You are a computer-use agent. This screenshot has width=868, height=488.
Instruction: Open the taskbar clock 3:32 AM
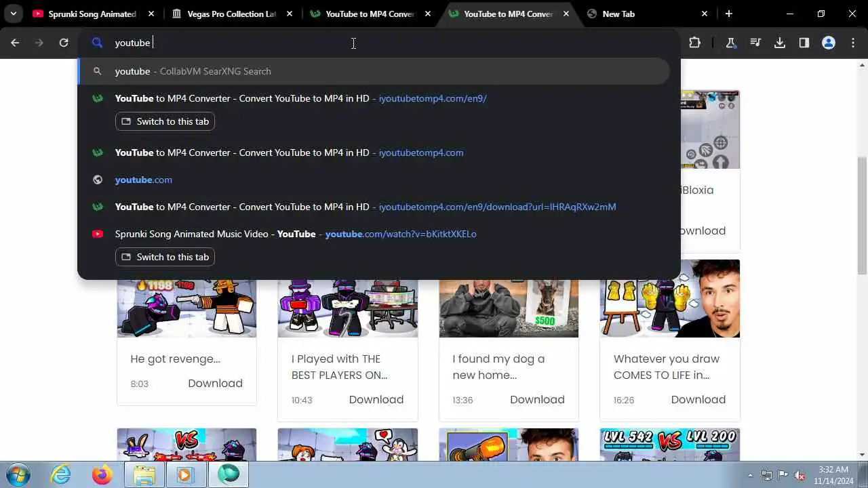coord(833,474)
